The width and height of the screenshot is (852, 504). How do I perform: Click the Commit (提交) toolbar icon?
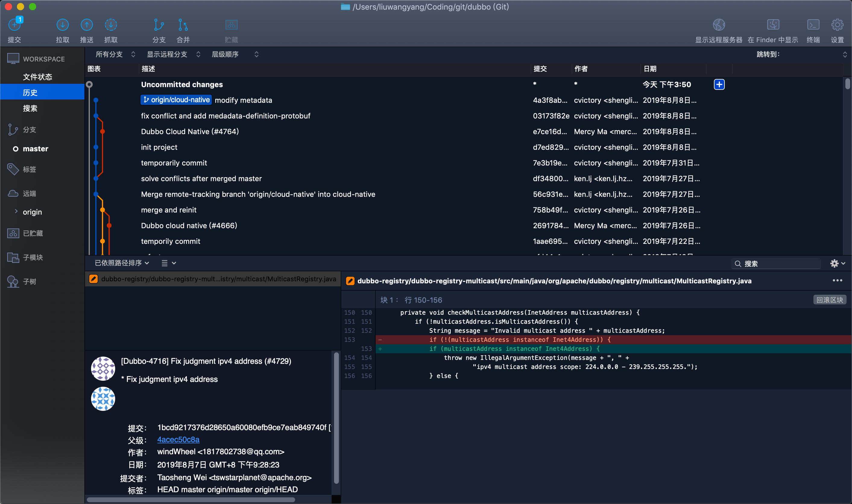14,25
